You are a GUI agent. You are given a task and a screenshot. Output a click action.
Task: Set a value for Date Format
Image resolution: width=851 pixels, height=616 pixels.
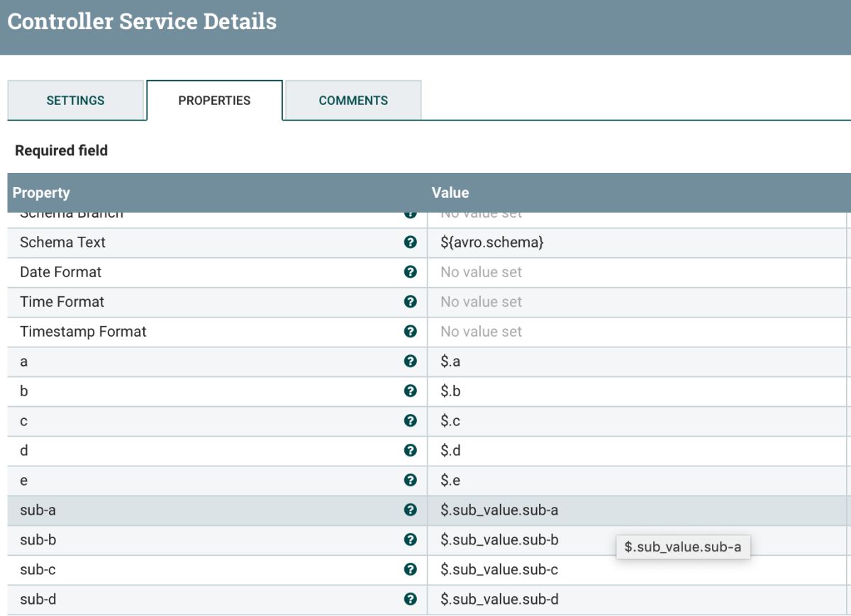pyautogui.click(x=637, y=272)
